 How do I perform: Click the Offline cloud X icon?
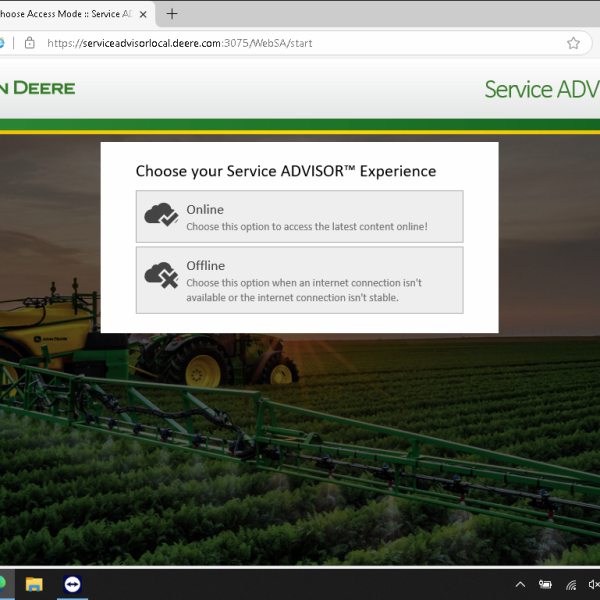(x=161, y=275)
